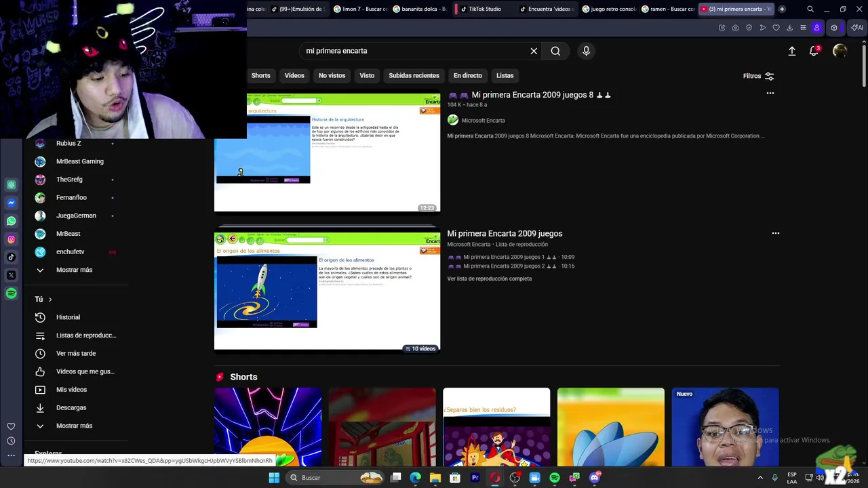
Task: Click the YouTube search magnifier button
Action: [x=555, y=51]
